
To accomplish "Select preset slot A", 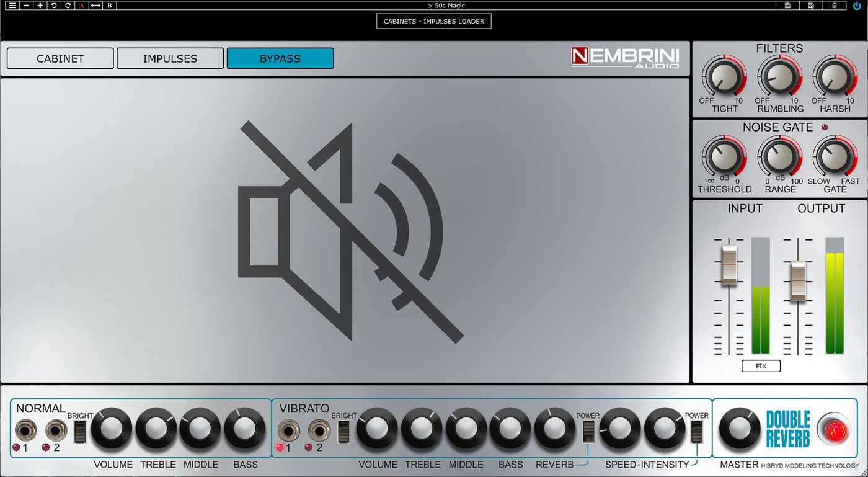I will click(81, 6).
